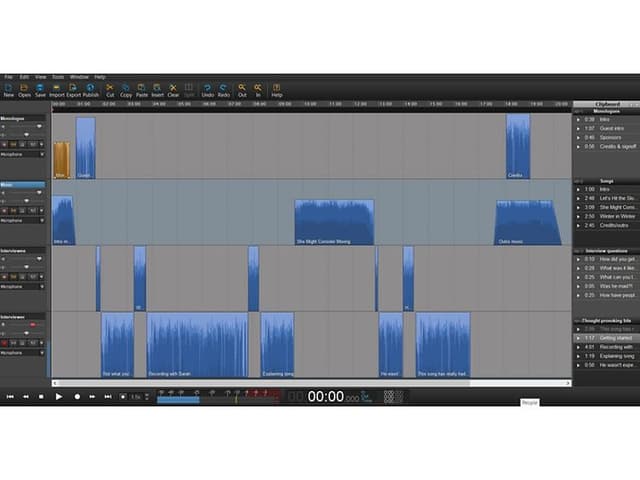The image size is (640, 480).
Task: Open the View menu
Action: click(40, 77)
